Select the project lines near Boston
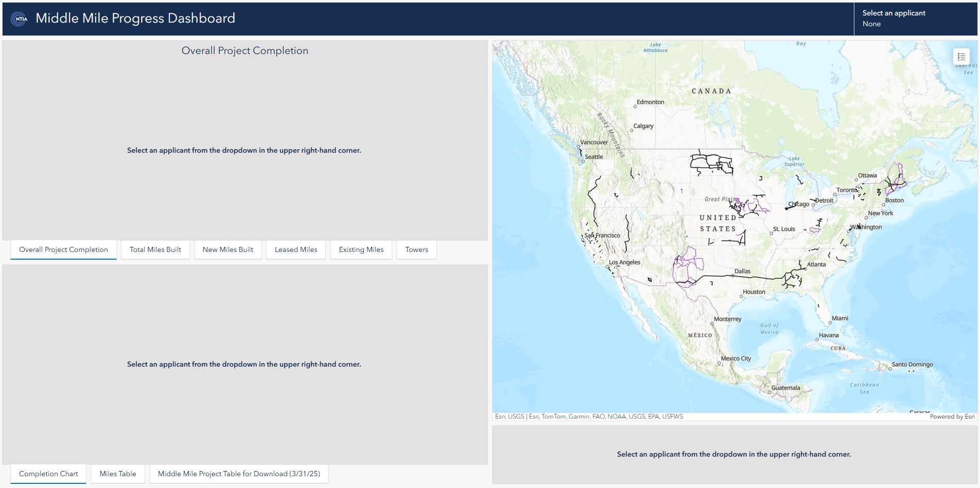The height and width of the screenshot is (488, 980). click(x=890, y=185)
